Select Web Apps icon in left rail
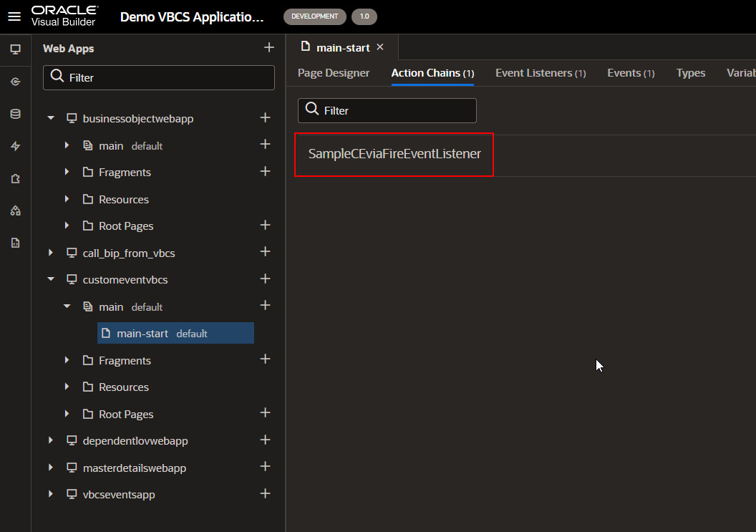Image resolution: width=756 pixels, height=532 pixels. 16,49
